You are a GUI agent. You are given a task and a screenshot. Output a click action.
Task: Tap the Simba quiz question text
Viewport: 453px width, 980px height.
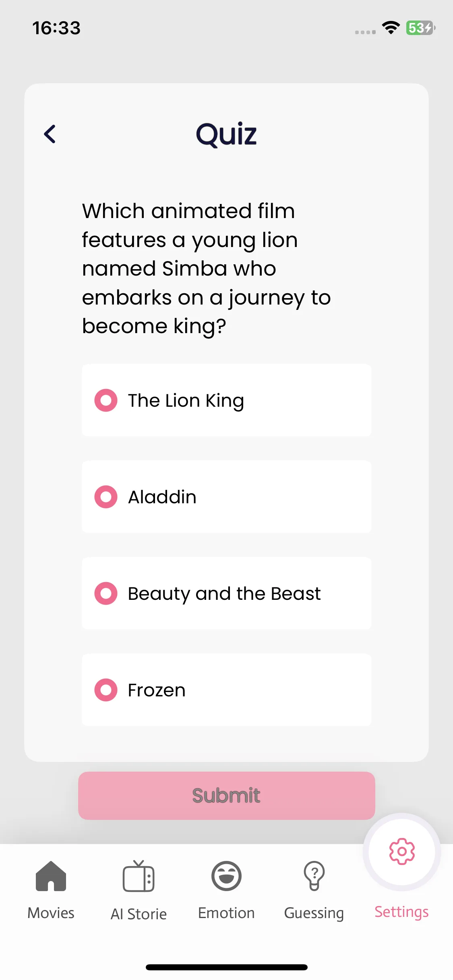(x=207, y=268)
